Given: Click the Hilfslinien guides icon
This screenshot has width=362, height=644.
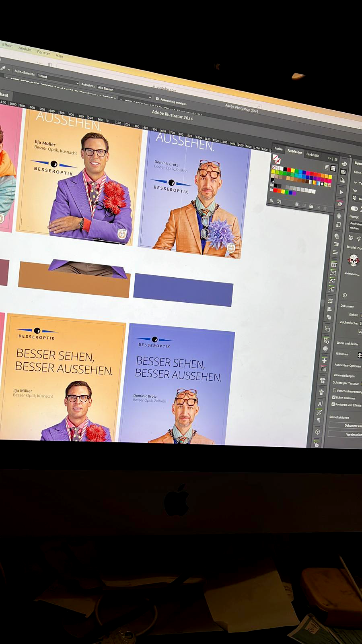Looking at the screenshot, I should coord(360,355).
